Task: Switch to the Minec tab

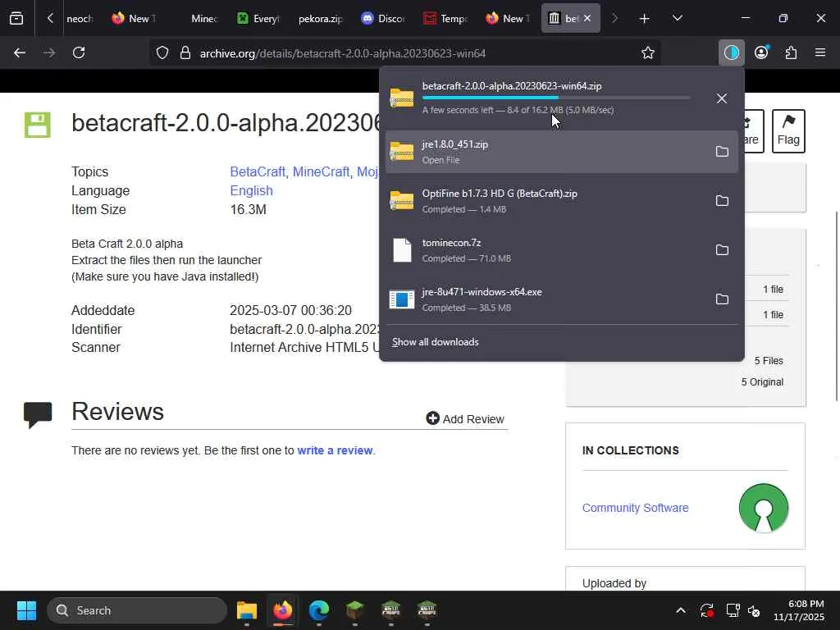Action: [x=203, y=19]
